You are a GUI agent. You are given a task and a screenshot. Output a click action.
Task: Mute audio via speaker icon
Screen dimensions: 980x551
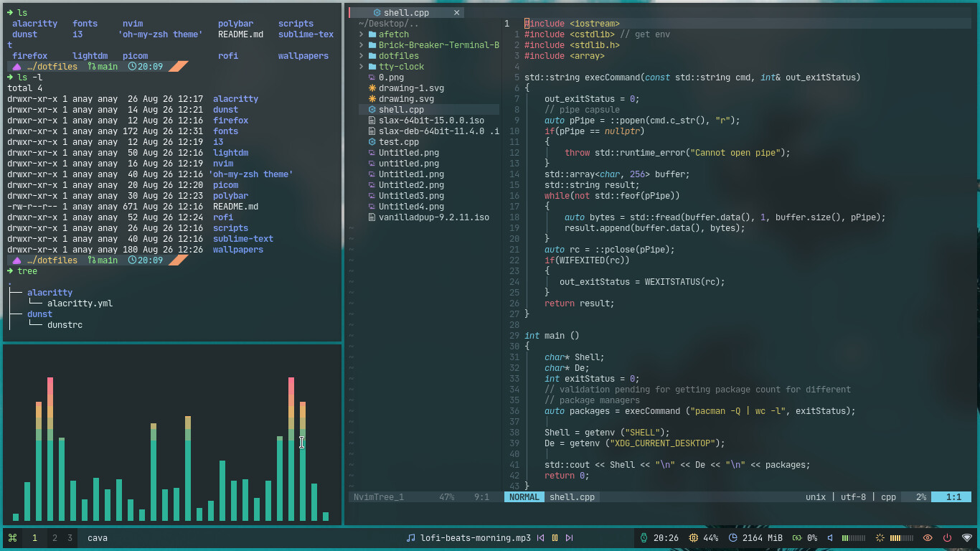tap(830, 537)
